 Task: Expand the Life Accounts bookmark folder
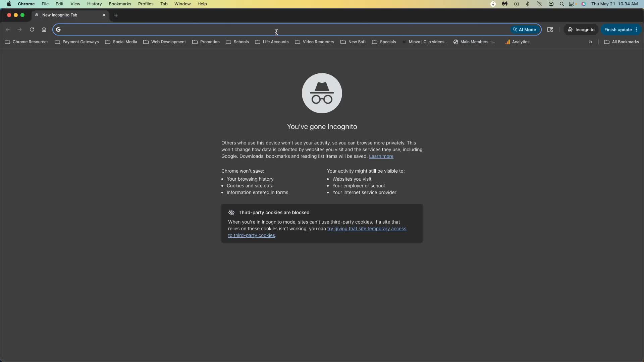(272, 42)
